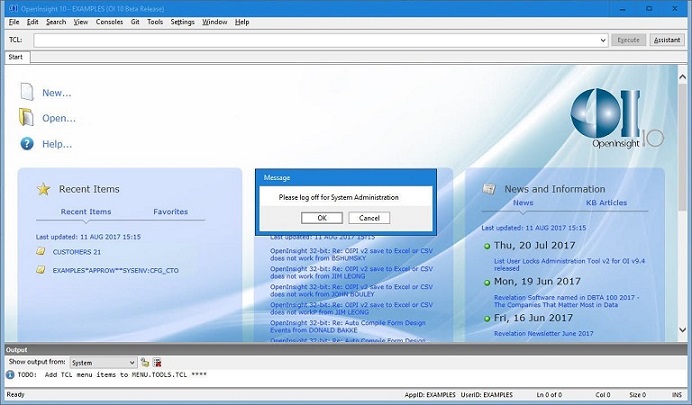The width and height of the screenshot is (692, 405).
Task: Click the EXAMPLES*APPROW item icon
Action: tap(41, 270)
